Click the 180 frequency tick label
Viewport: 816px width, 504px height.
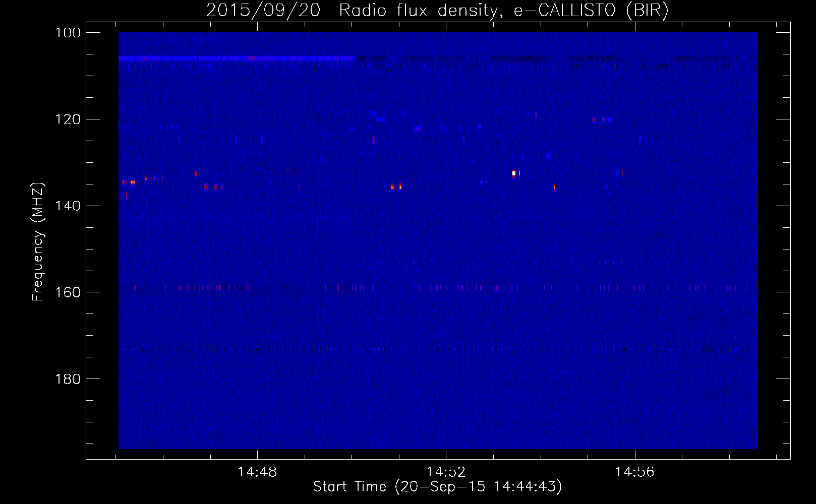tap(68, 379)
